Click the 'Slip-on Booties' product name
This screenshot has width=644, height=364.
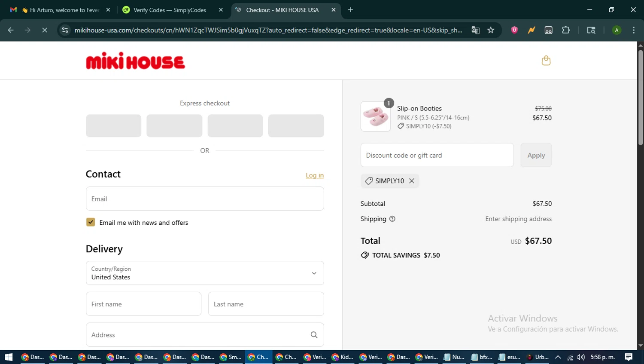(x=419, y=108)
